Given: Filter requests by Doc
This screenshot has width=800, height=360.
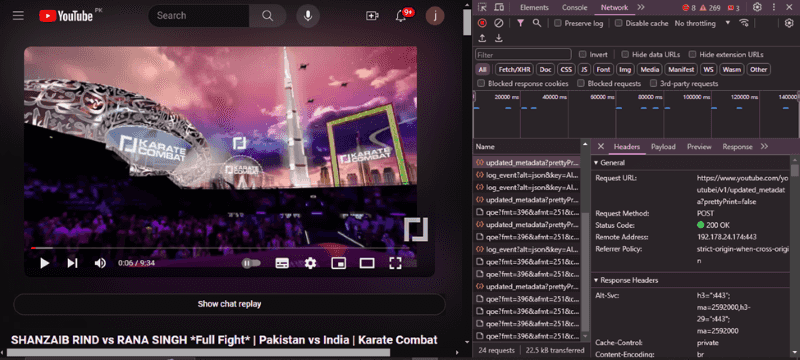Looking at the screenshot, I should coord(546,69).
